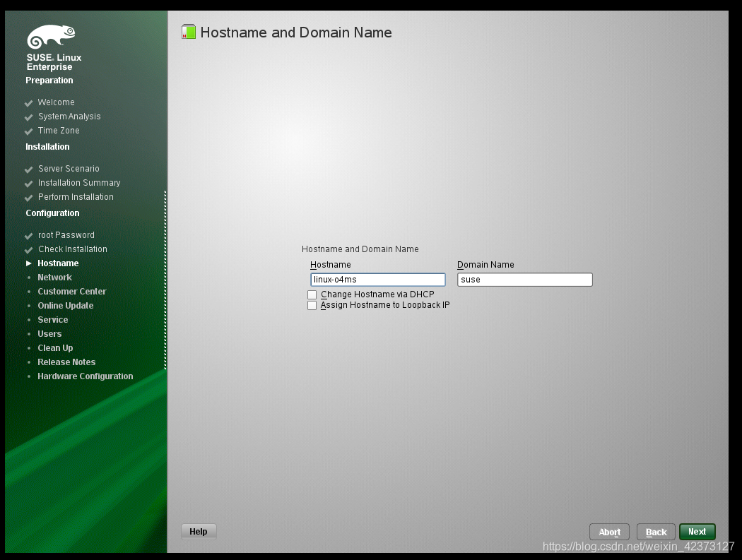This screenshot has height=560, width=742.
Task: Select Users step in sidebar
Action: coord(49,334)
